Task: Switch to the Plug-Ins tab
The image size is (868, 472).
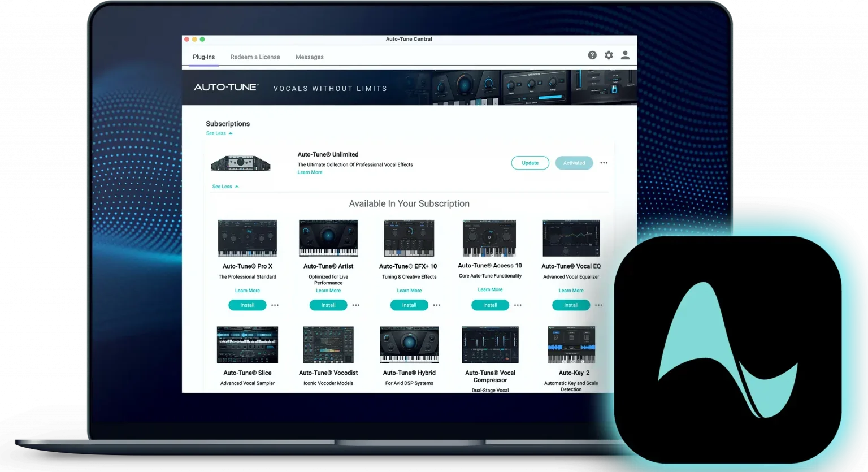Action: [203, 57]
